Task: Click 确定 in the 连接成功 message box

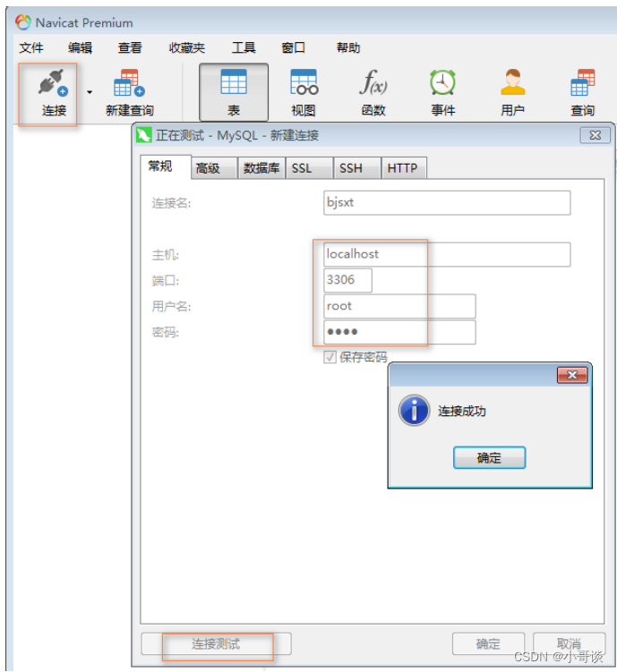Action: tap(489, 458)
